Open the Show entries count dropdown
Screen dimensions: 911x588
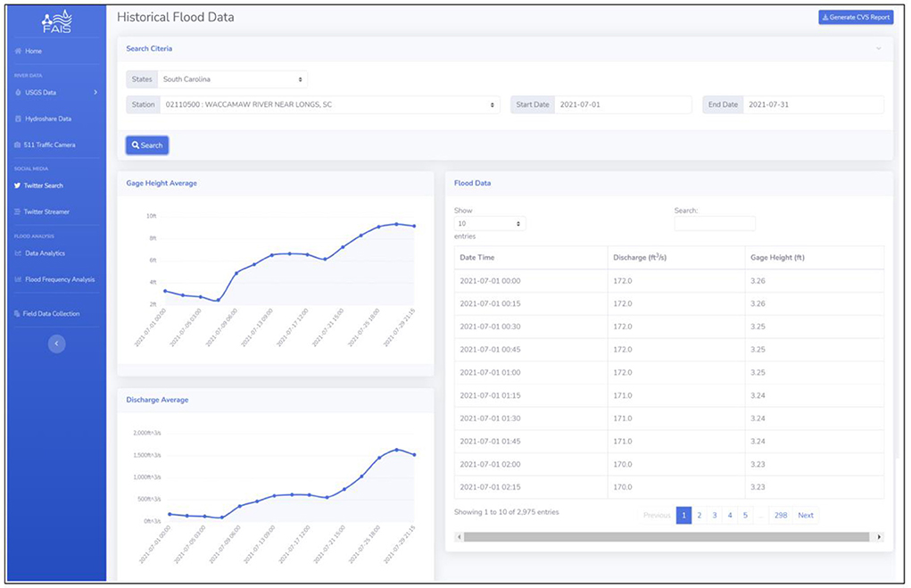point(490,224)
